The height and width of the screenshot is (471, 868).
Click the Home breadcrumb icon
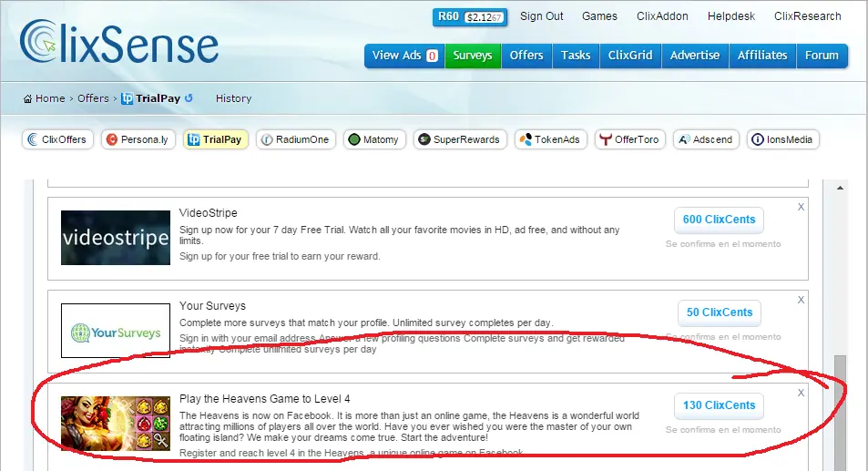coord(27,99)
